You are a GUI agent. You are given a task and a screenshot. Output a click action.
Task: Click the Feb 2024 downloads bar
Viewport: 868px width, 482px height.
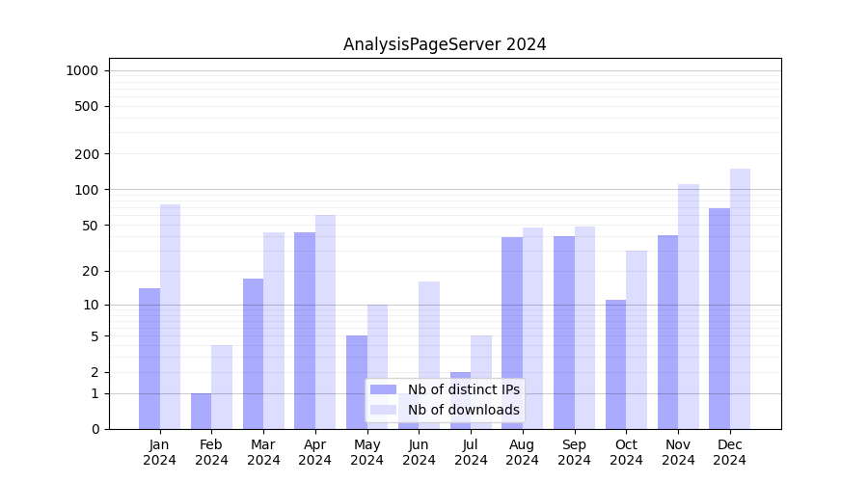tap(222, 387)
